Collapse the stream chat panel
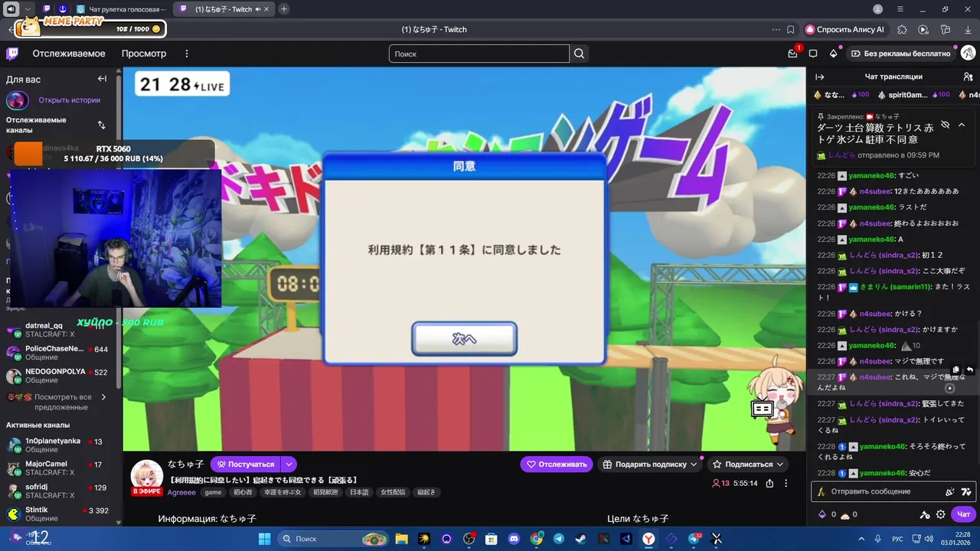 [x=819, y=77]
